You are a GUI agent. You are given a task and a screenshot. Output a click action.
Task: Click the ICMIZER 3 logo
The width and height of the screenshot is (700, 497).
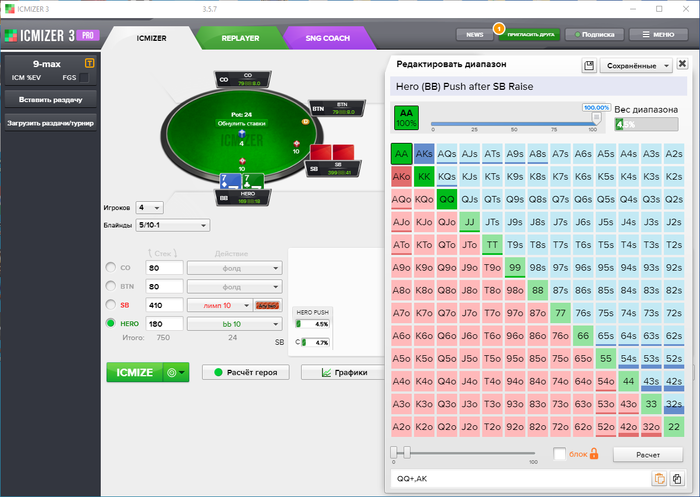tap(51, 35)
